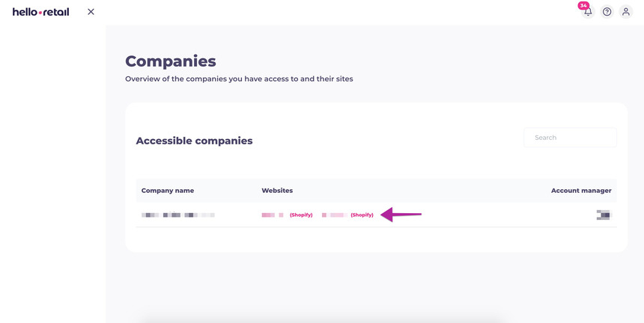The height and width of the screenshot is (323, 644).
Task: Open the first Shopify website link
Action: (x=301, y=215)
